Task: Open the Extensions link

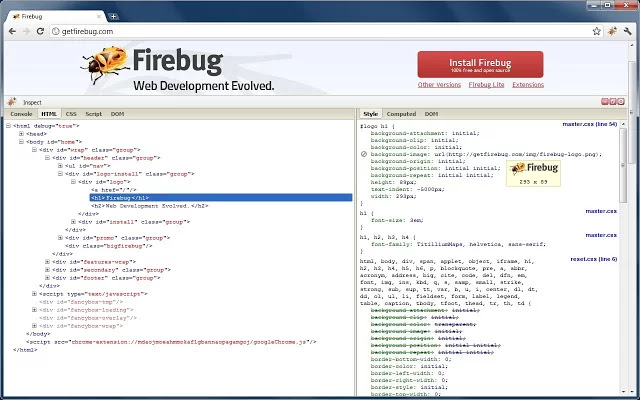Action: point(528,84)
